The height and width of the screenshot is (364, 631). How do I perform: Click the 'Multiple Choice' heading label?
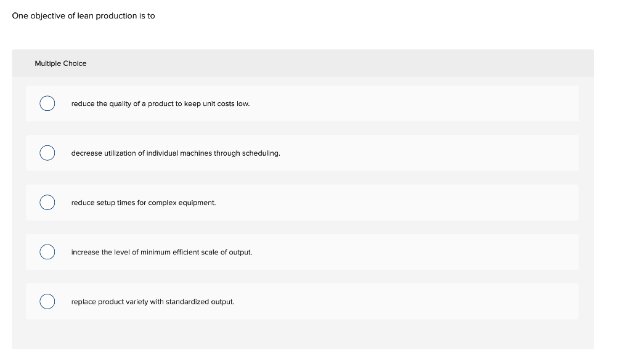tap(60, 63)
